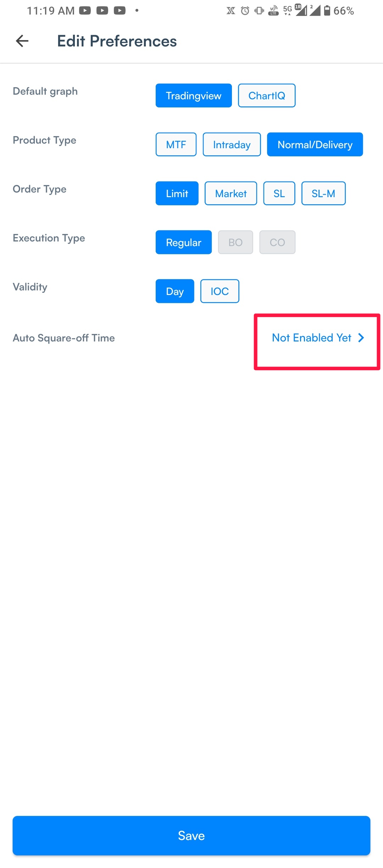Image resolution: width=383 pixels, height=868 pixels.
Task: Tap the battery icon in status bar
Action: tap(327, 11)
